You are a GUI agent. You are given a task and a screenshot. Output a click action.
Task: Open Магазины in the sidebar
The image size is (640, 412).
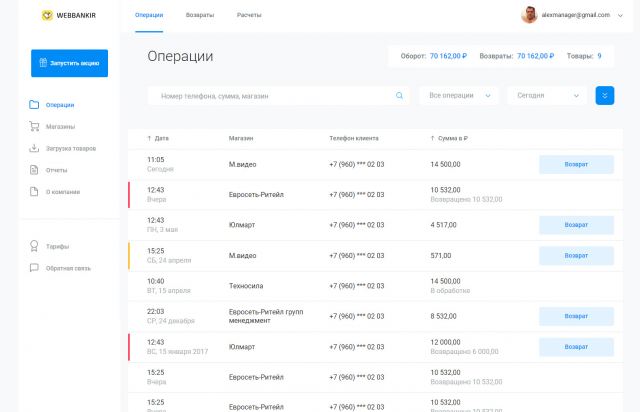[60, 127]
